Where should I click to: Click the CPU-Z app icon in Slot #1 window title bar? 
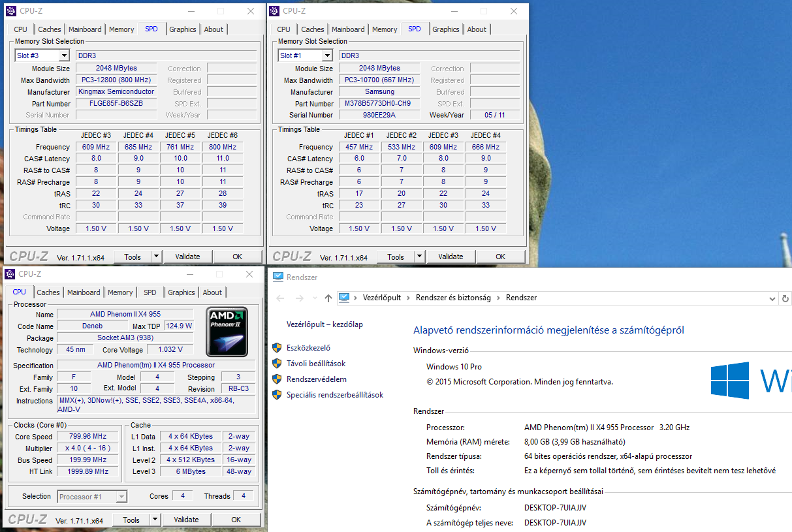point(274,11)
